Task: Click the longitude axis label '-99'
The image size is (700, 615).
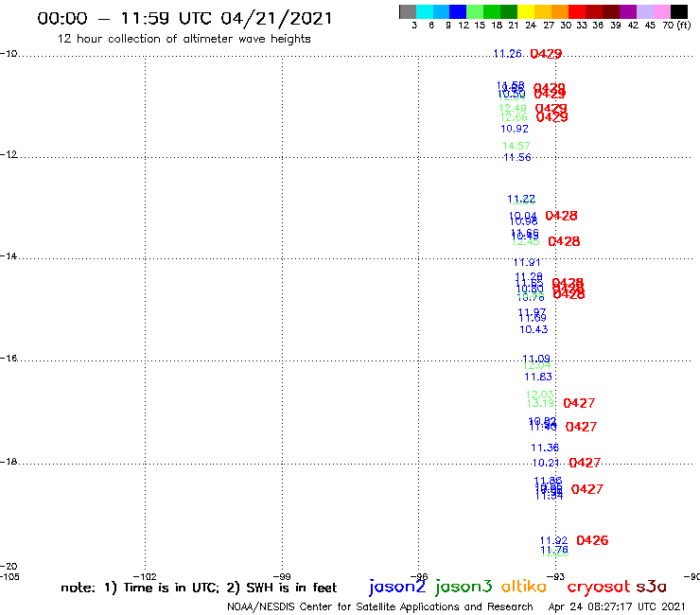Action: [x=282, y=576]
